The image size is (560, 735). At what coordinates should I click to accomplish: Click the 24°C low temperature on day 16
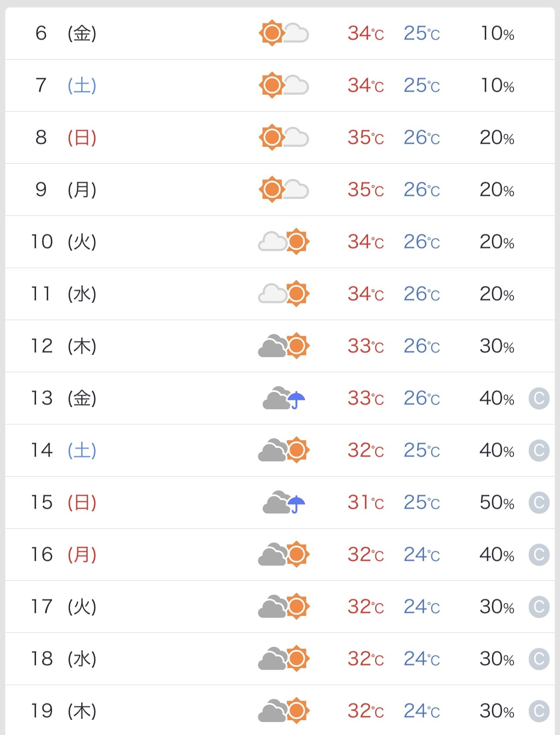422,555
